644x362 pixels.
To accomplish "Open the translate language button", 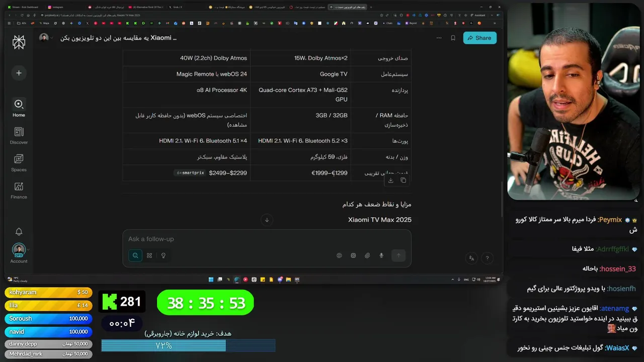I will (x=471, y=258).
